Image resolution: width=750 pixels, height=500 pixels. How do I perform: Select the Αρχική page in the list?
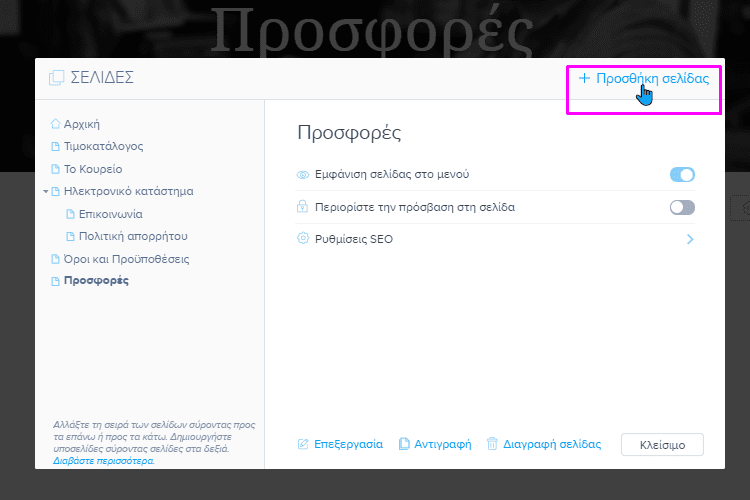(x=81, y=124)
